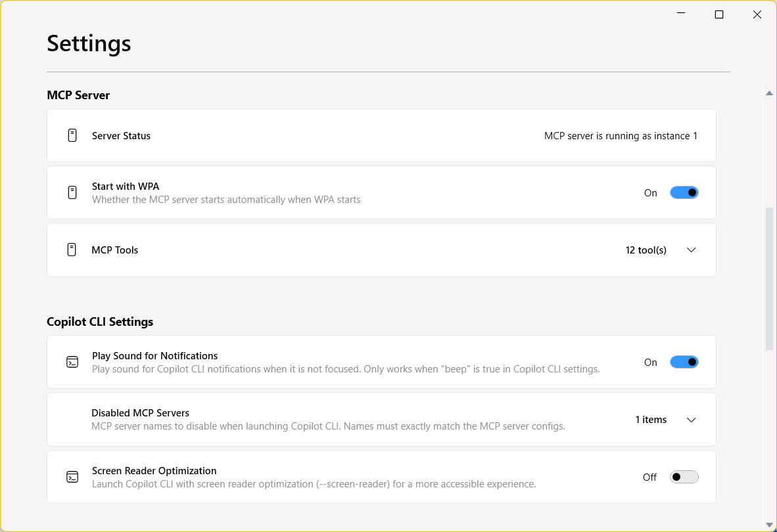This screenshot has width=777, height=532.
Task: Turn off the Start with WPA toggle
Action: pos(684,192)
